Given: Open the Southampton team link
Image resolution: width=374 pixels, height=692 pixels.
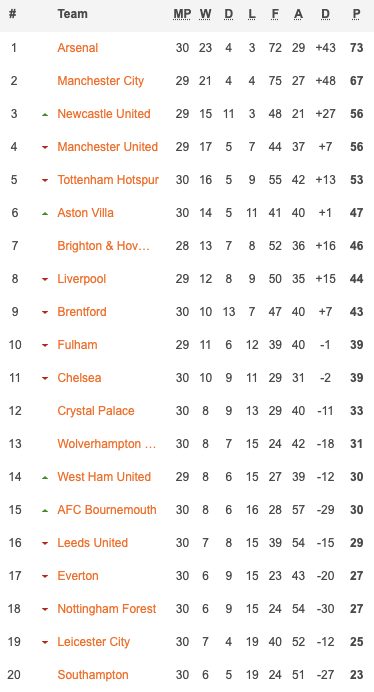Looking at the screenshot, I should (x=93, y=675).
